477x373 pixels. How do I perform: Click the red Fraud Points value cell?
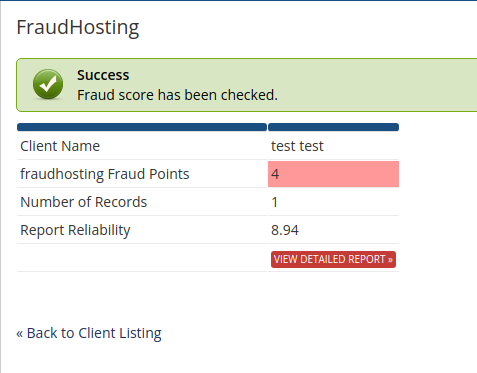click(x=333, y=174)
